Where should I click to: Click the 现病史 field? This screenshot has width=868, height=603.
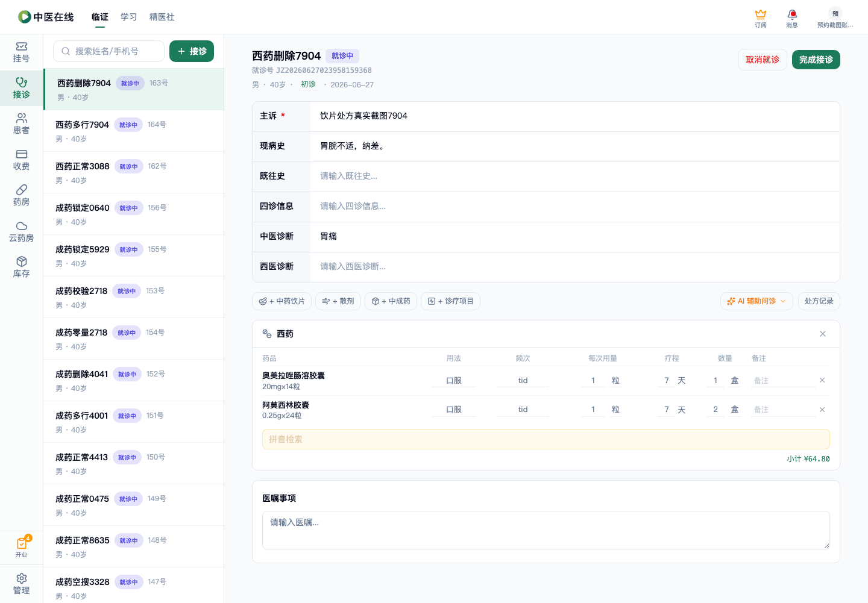[x=574, y=146]
